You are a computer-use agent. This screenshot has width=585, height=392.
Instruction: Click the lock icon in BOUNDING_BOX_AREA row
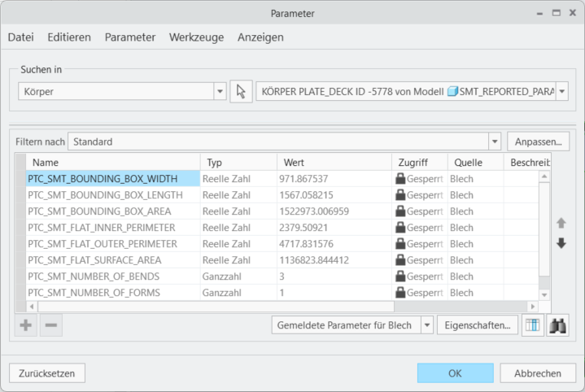[x=400, y=211]
